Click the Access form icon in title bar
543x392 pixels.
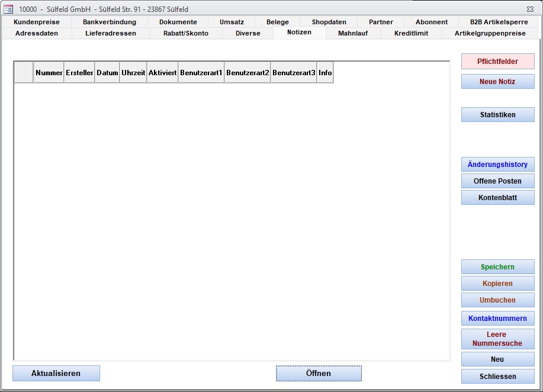click(x=8, y=9)
